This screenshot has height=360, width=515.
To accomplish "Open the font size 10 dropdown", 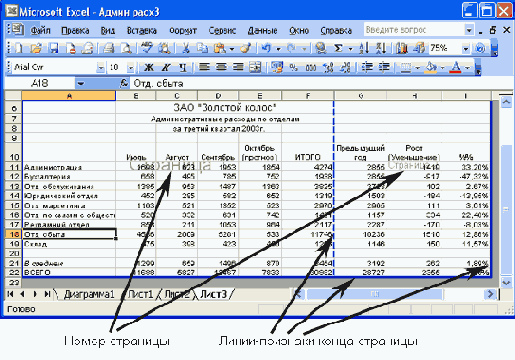I will [131, 68].
